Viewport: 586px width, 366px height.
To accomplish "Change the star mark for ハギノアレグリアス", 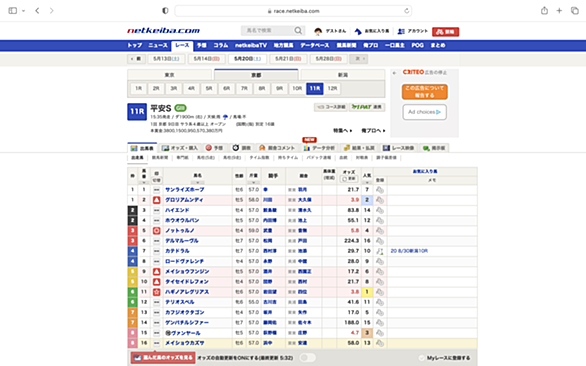I will [x=157, y=292].
